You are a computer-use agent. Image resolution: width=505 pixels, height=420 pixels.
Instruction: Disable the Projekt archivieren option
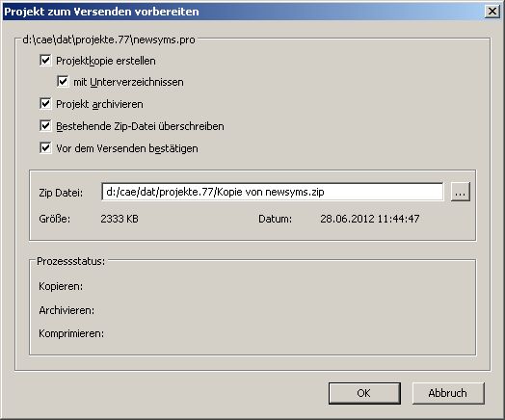point(45,104)
